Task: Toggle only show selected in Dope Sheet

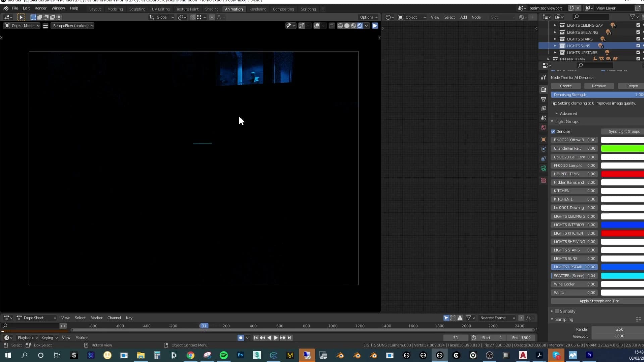Action: pos(446,318)
